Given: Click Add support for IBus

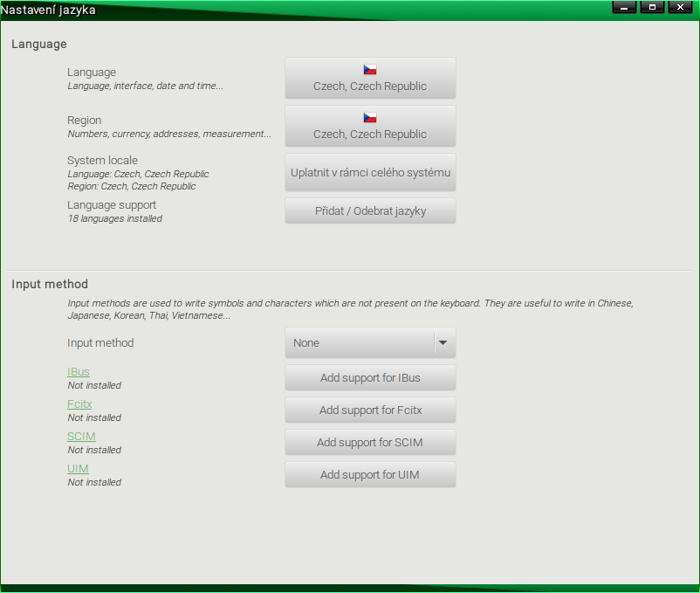Looking at the screenshot, I should 370,378.
